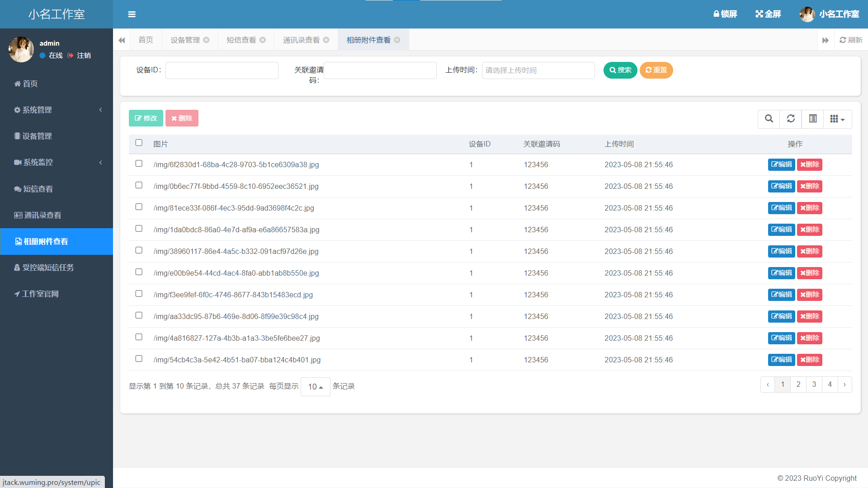Click the orange 重置 button
Screen dimensions: 868x488
pyautogui.click(x=656, y=70)
